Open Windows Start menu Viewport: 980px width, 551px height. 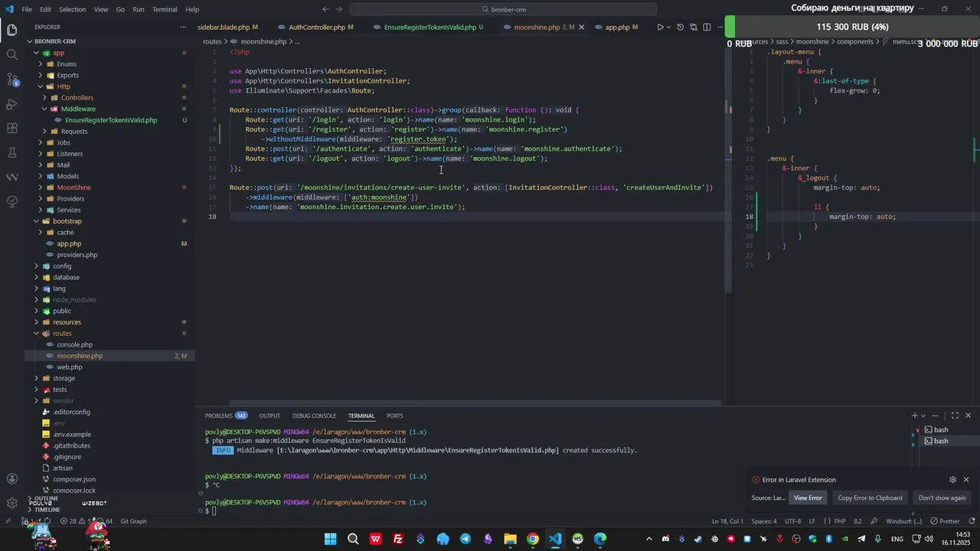coord(331,539)
